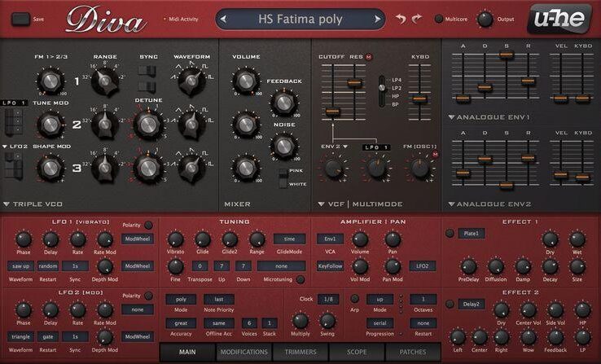Click the Voices number field
This screenshot has width=601, height=364.
pyautogui.click(x=249, y=323)
